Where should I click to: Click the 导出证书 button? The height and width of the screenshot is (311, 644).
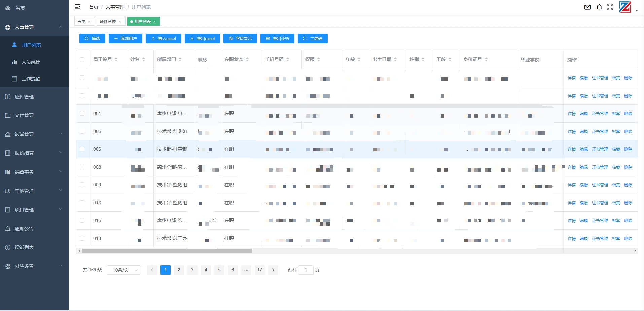[277, 39]
